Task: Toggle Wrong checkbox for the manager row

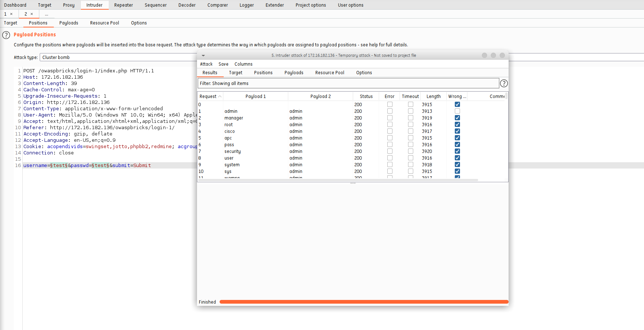Action: pos(457,118)
